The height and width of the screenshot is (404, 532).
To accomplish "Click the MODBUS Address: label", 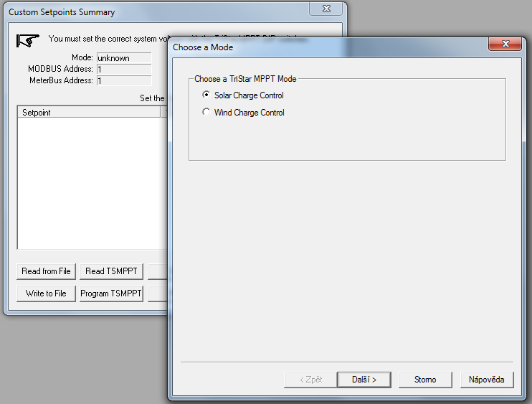I will click(60, 69).
